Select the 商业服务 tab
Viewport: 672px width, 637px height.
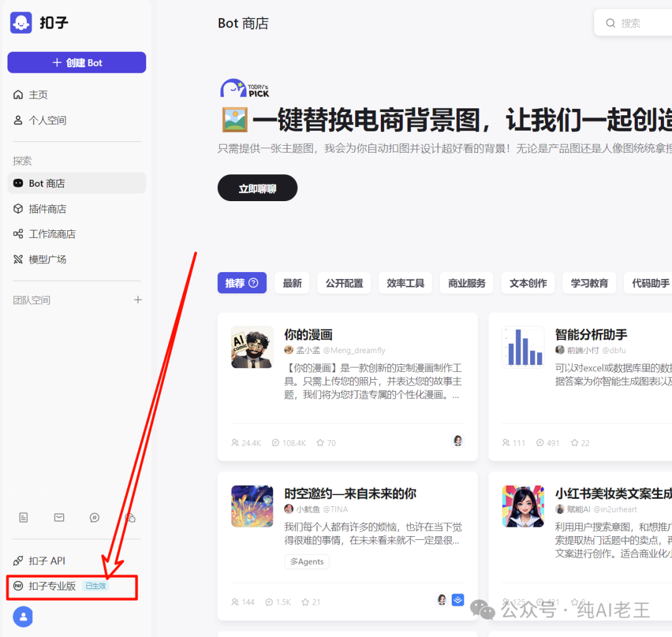[x=467, y=283]
